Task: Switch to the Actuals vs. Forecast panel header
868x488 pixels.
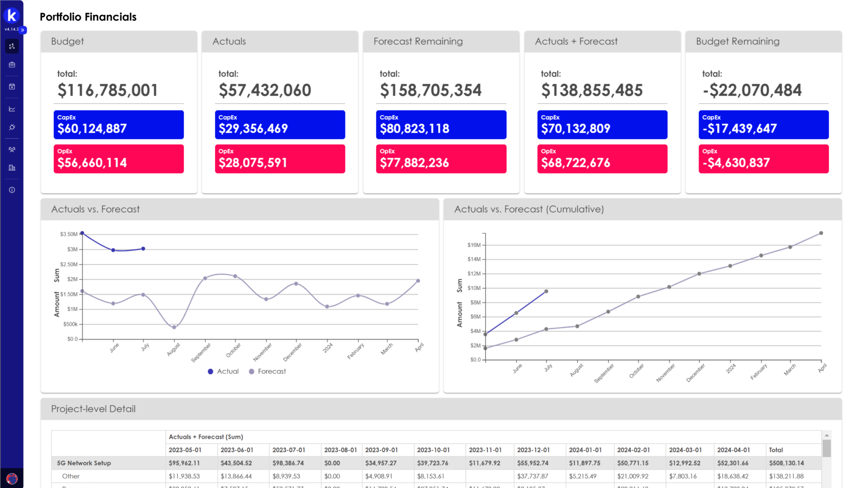Action: click(95, 209)
